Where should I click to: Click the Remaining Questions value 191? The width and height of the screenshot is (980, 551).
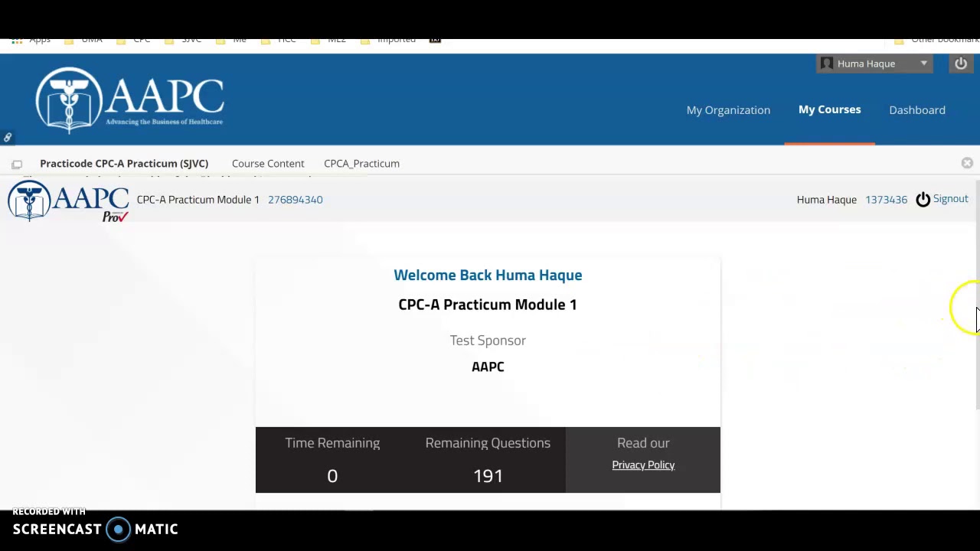(488, 476)
